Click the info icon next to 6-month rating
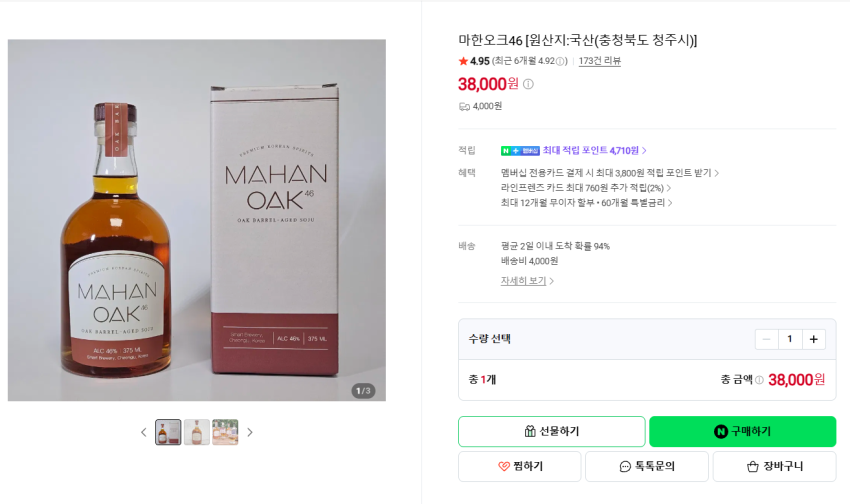The width and height of the screenshot is (850, 504). [560, 61]
